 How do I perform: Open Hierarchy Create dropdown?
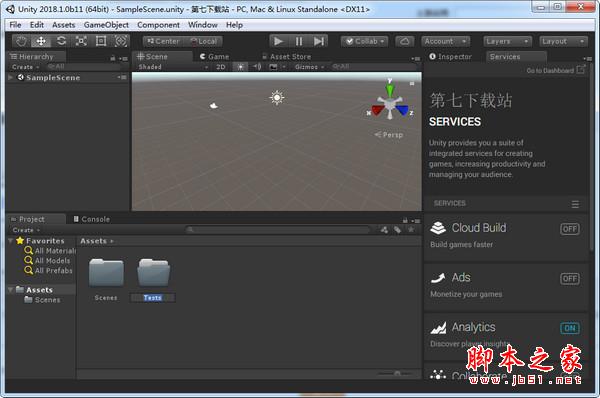click(x=26, y=67)
